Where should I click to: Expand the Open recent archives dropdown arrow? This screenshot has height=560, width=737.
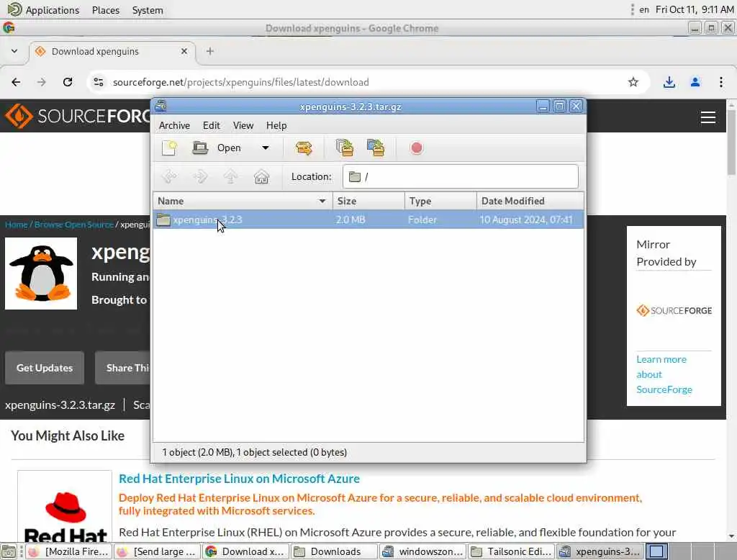click(x=266, y=148)
